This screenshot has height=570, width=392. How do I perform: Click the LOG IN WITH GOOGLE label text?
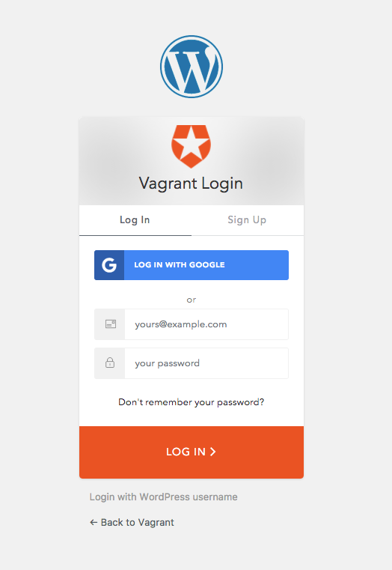(180, 265)
